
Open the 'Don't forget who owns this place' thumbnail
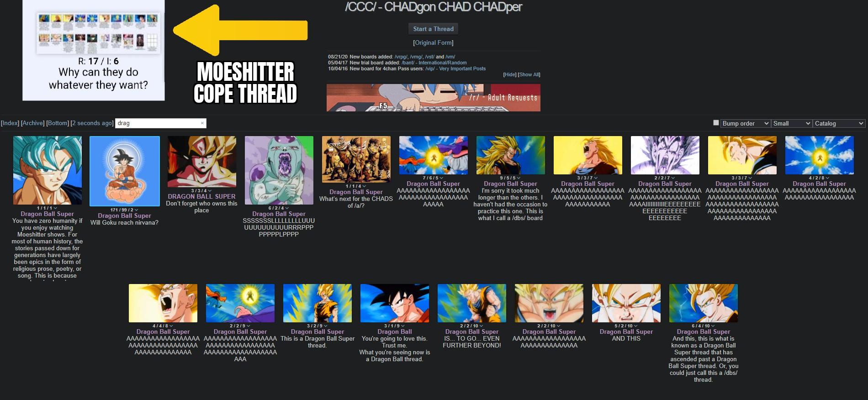(202, 162)
